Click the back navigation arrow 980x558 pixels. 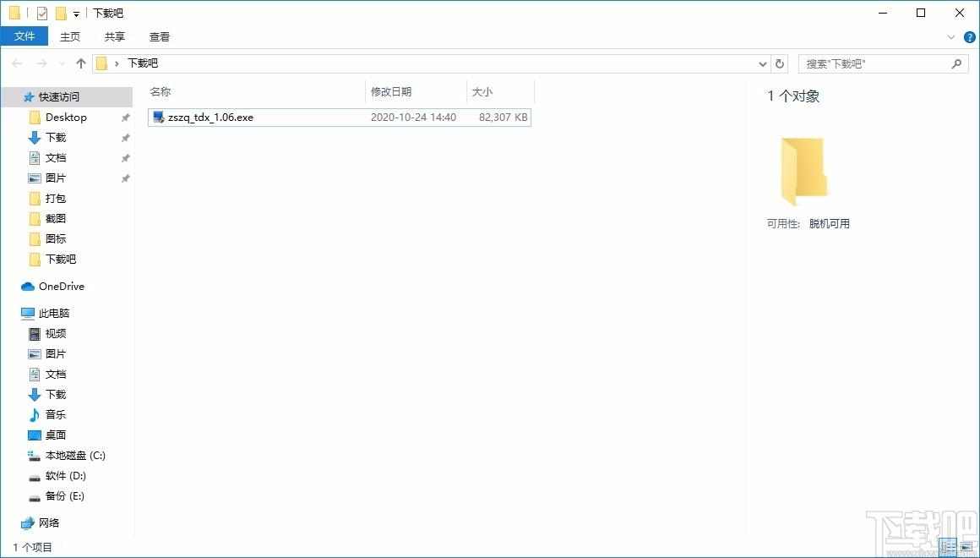(18, 63)
